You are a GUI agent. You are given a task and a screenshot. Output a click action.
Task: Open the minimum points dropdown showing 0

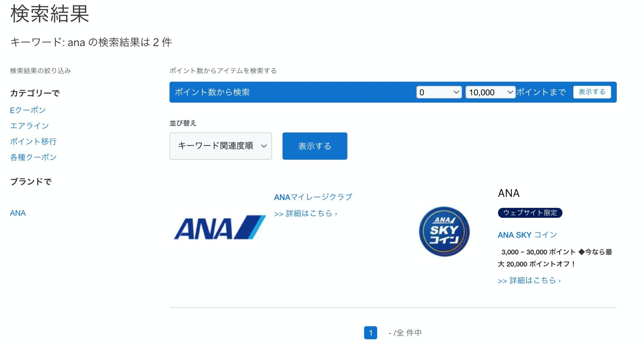pos(439,92)
